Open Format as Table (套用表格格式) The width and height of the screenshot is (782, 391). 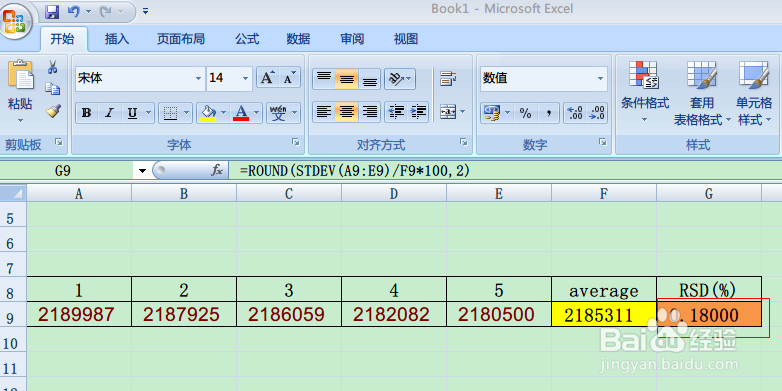[x=702, y=92]
